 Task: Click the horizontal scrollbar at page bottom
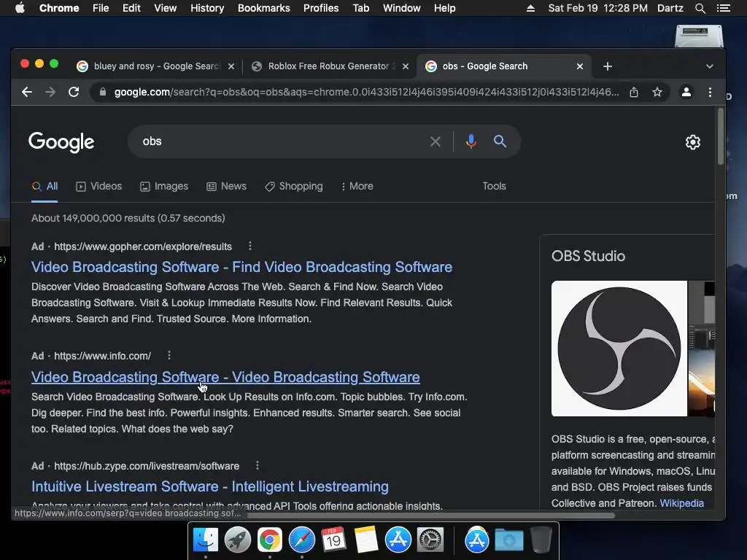431,515
